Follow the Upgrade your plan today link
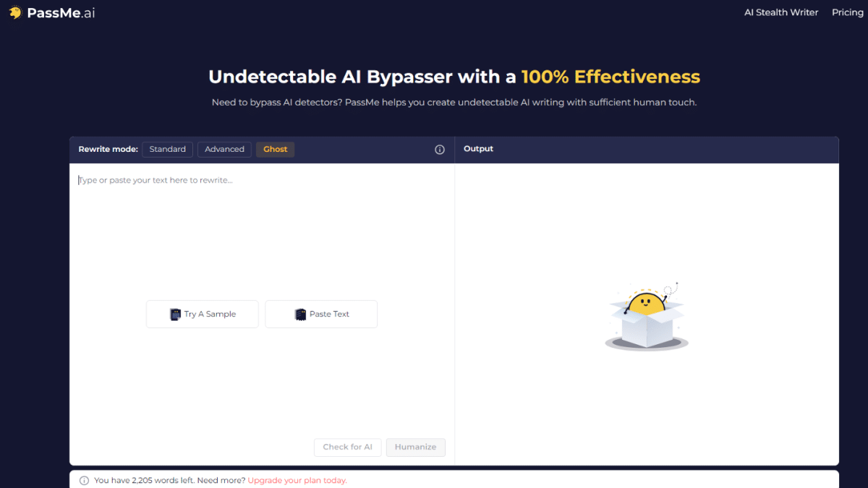Viewport: 868px width, 488px height. (x=297, y=479)
